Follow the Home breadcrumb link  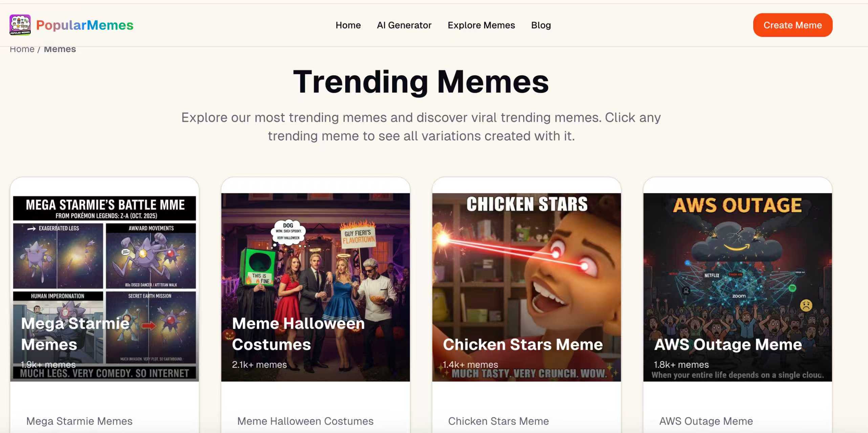point(22,49)
